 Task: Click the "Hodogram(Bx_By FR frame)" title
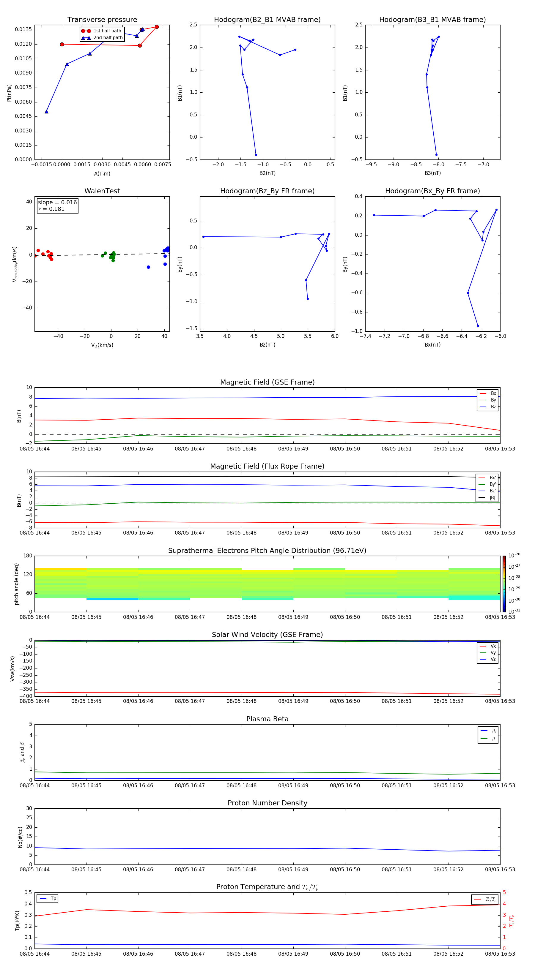(x=432, y=191)
